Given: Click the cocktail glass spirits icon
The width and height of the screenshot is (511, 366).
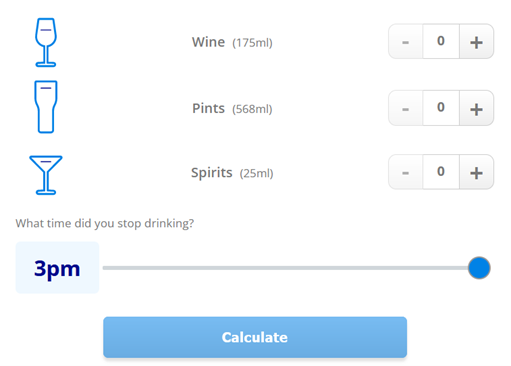Looking at the screenshot, I should click(x=46, y=175).
